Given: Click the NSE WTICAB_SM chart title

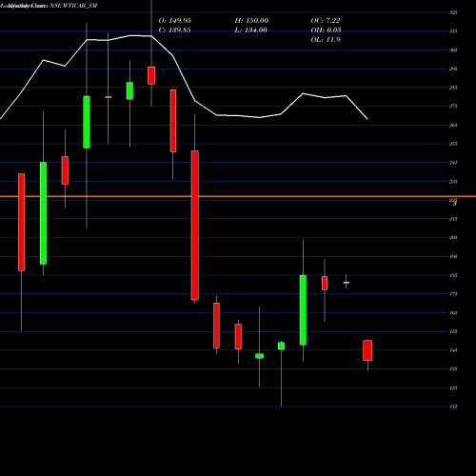Looking at the screenshot, I should 73,6.
